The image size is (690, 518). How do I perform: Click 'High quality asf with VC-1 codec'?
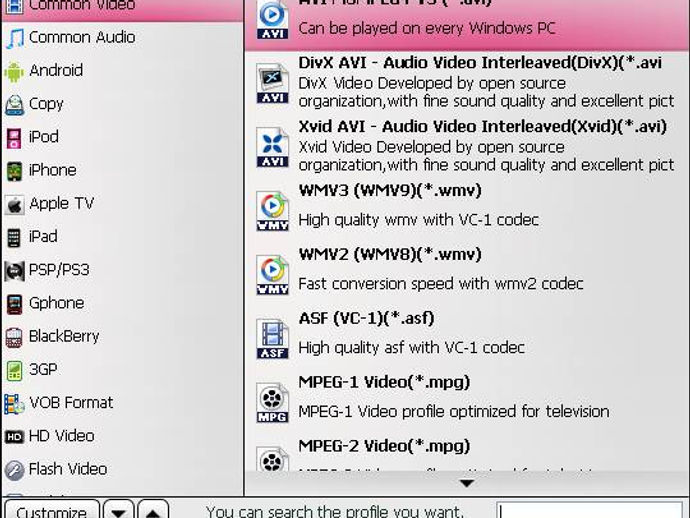point(411,348)
